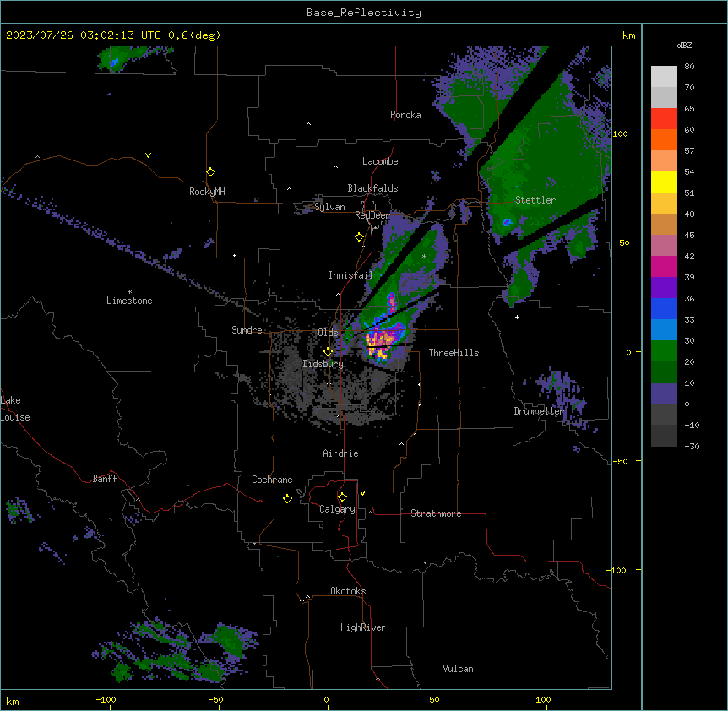Click the Didsbury city label
728x711 pixels.
pyautogui.click(x=323, y=364)
